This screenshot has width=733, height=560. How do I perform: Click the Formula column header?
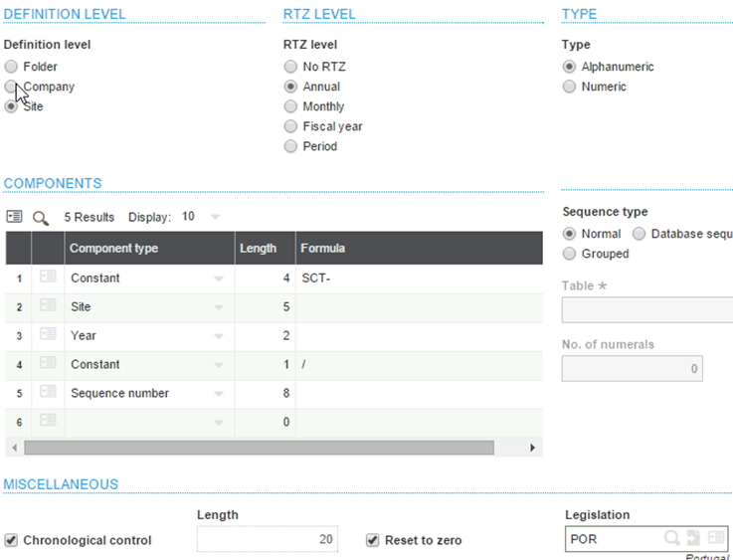[323, 249]
